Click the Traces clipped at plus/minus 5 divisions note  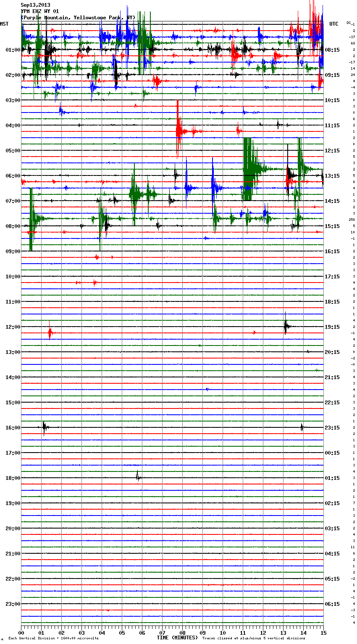pos(254,638)
